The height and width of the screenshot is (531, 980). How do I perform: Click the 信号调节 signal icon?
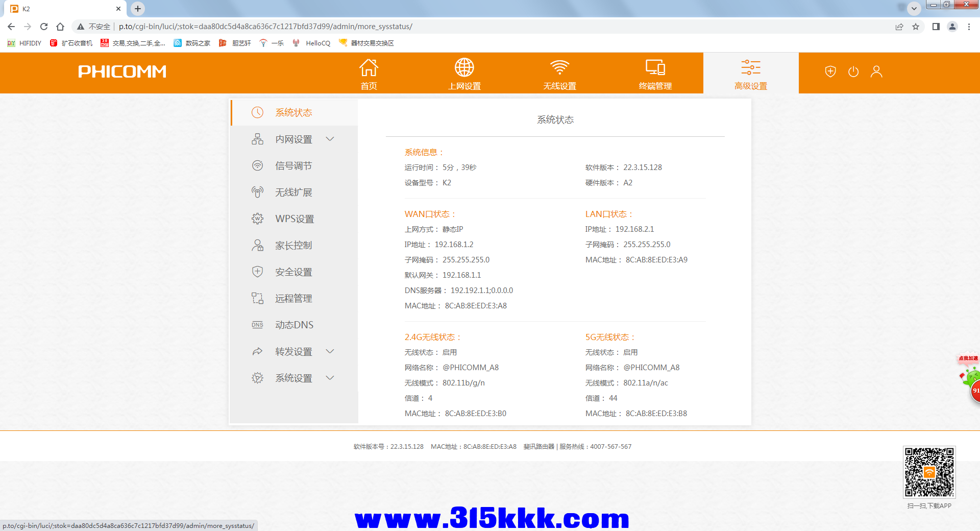tap(258, 165)
